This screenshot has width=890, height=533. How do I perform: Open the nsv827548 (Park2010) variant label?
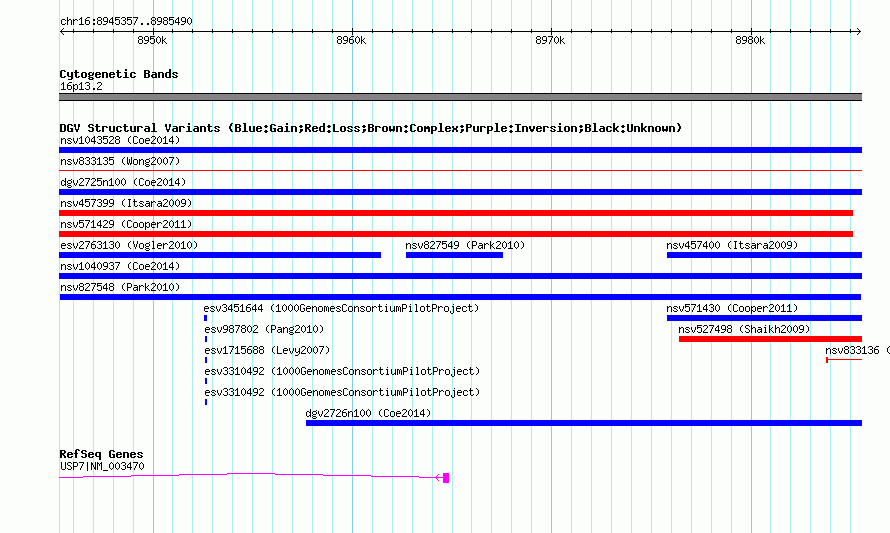coord(120,287)
